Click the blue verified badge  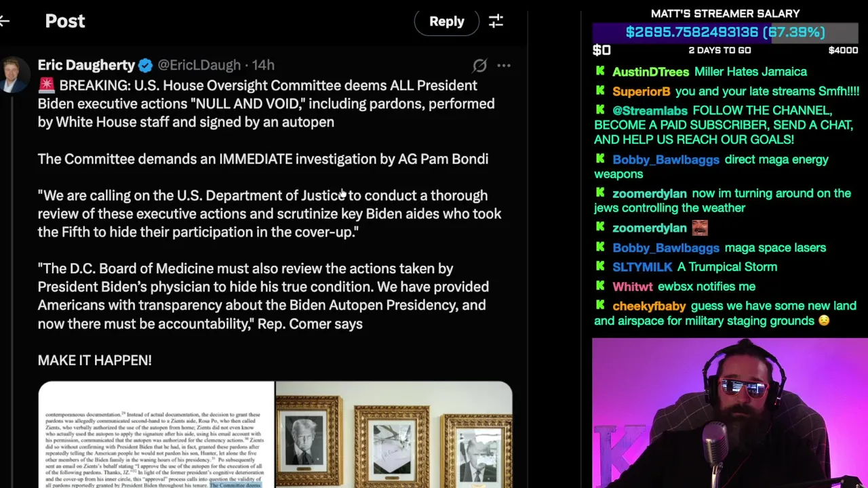[145, 65]
